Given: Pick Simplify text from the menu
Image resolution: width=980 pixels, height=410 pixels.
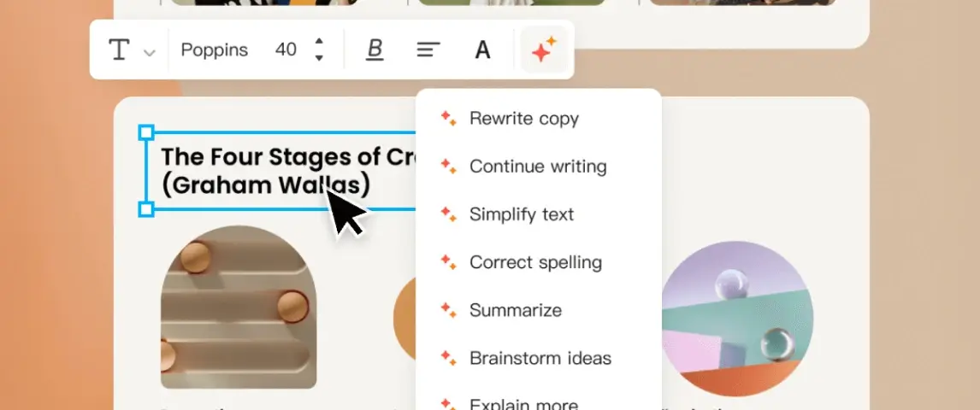Looking at the screenshot, I should click(x=521, y=214).
